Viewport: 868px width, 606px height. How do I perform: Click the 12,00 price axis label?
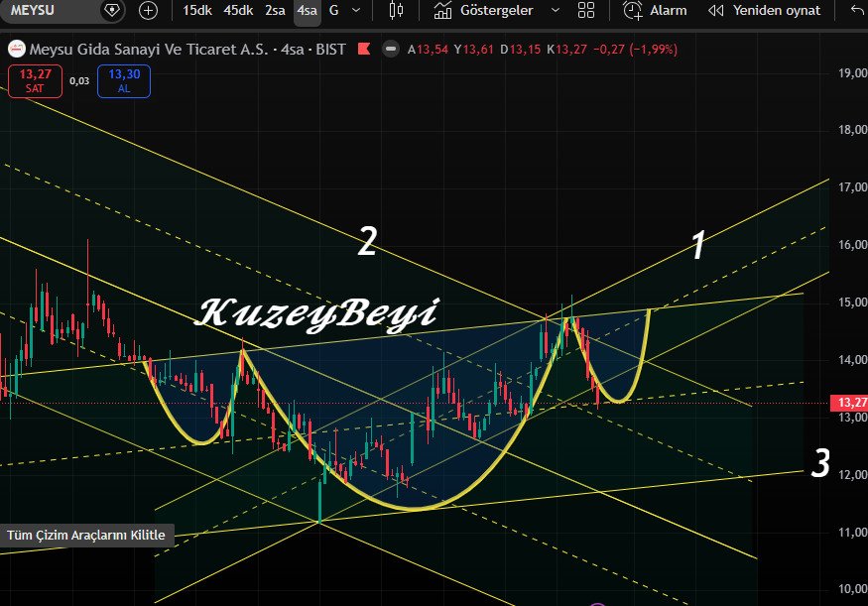click(x=852, y=474)
